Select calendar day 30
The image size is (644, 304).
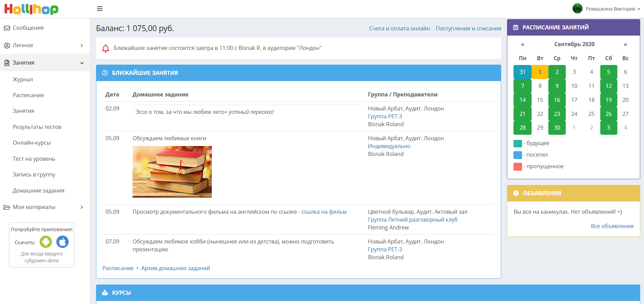(x=557, y=128)
